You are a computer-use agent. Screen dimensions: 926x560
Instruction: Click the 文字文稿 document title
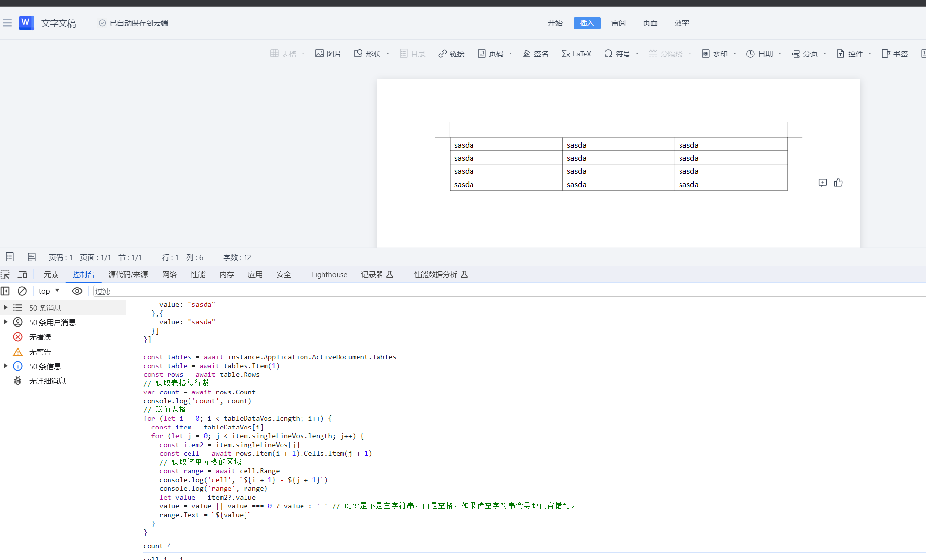[58, 23]
